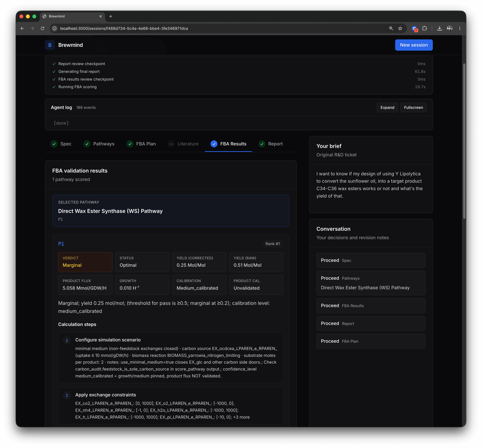This screenshot has height=448, width=482.
Task: Switch to the Pathways tab
Action: click(99, 144)
